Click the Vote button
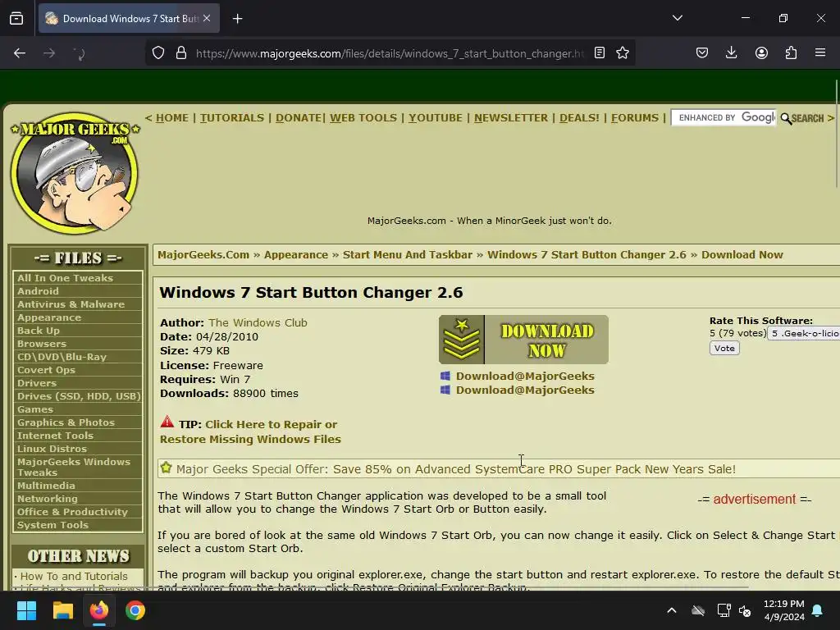 (724, 348)
